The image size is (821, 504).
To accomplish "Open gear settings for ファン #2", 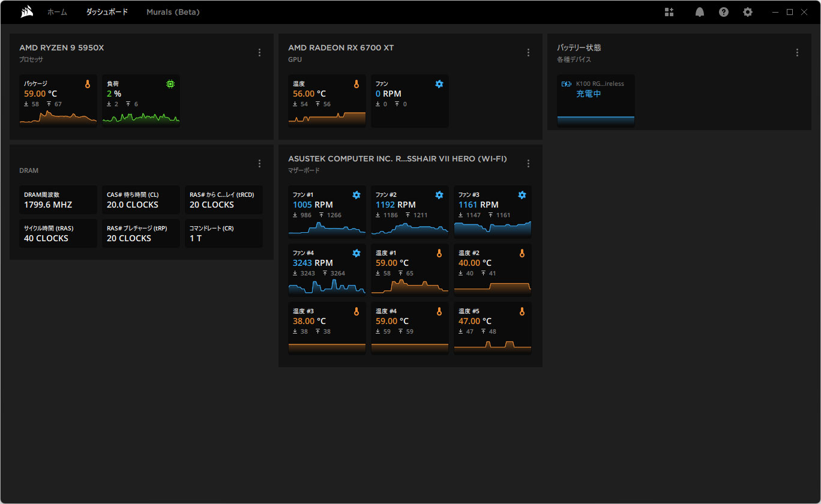I will [x=439, y=195].
